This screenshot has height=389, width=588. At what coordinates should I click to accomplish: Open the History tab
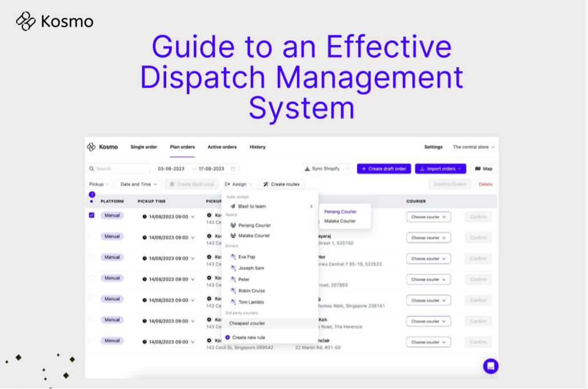[x=257, y=147]
